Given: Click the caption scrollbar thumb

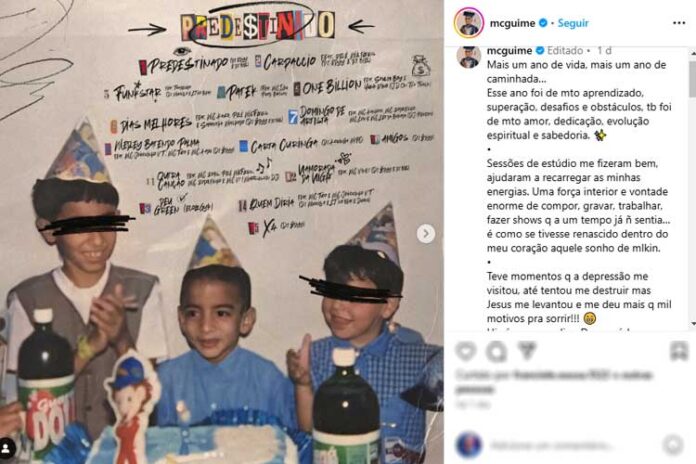Looking at the screenshot, I should pyautogui.click(x=692, y=79).
